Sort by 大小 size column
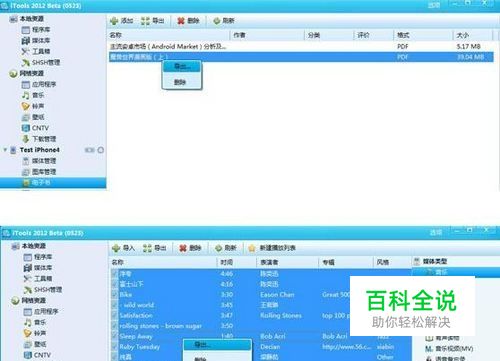Screen dimensions: 500x361 (x=473, y=35)
